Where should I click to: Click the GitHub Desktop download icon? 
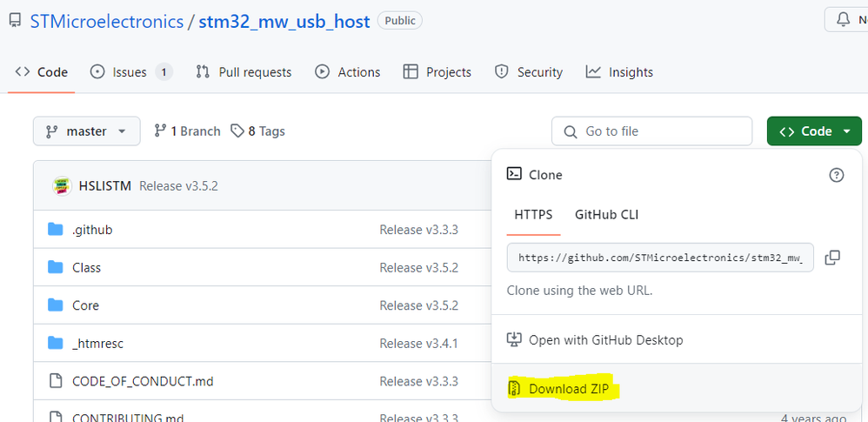pyautogui.click(x=514, y=339)
